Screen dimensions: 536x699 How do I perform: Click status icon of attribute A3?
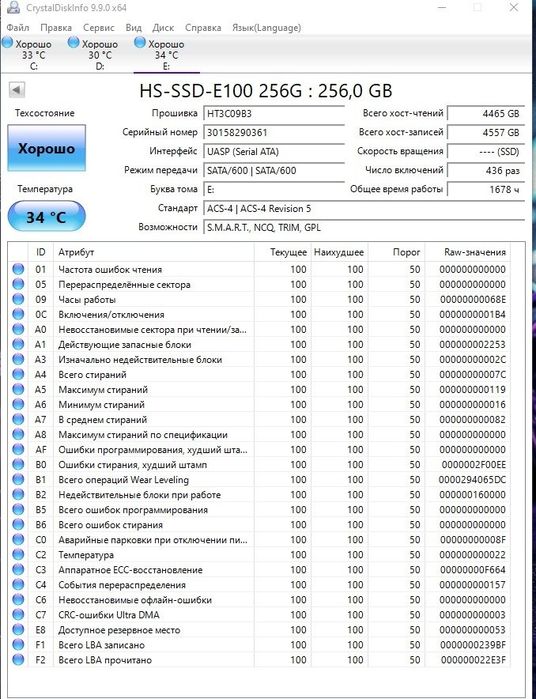pos(18,359)
